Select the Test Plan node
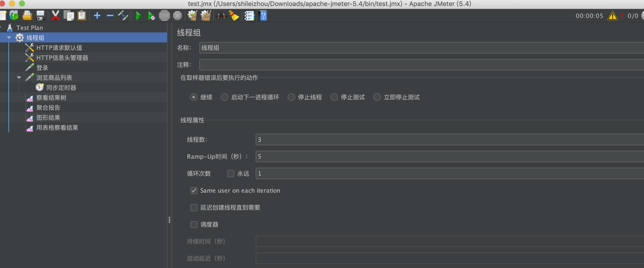 [29, 27]
